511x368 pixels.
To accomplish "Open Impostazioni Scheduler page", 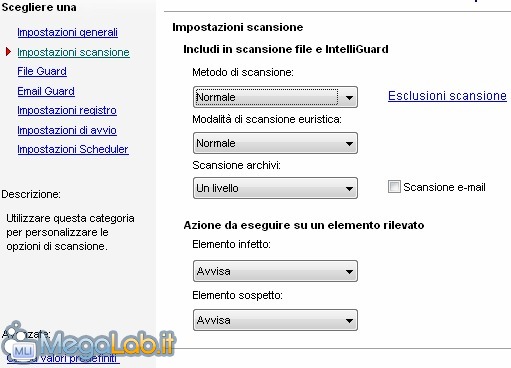I will pyautogui.click(x=73, y=149).
